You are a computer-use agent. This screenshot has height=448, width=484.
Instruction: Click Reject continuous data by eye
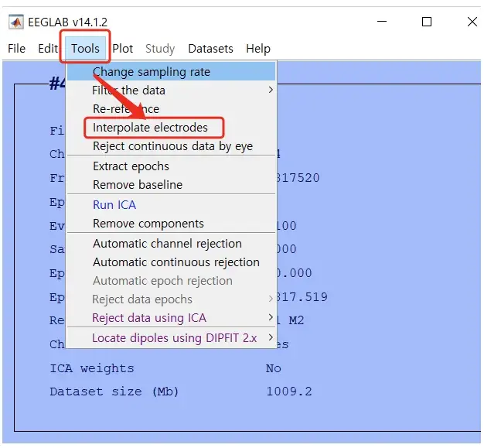click(x=172, y=146)
